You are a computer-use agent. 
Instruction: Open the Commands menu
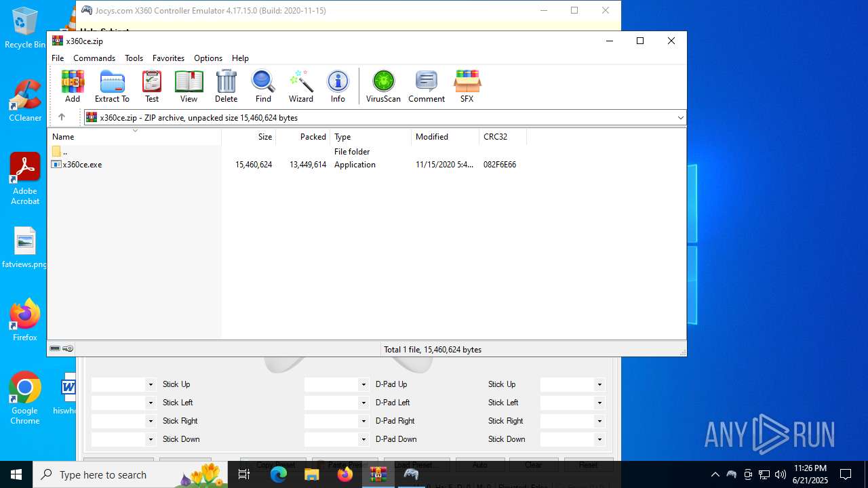tap(94, 58)
